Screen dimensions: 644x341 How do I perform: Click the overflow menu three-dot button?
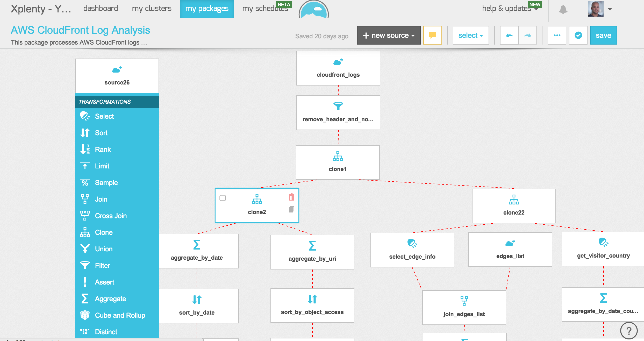pyautogui.click(x=557, y=35)
